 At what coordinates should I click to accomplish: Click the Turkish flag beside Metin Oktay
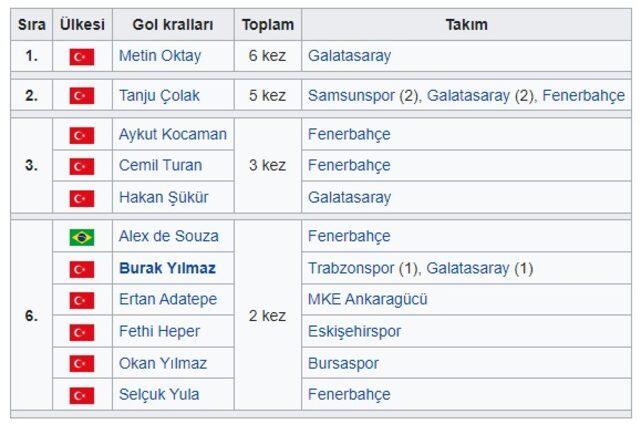(x=82, y=57)
